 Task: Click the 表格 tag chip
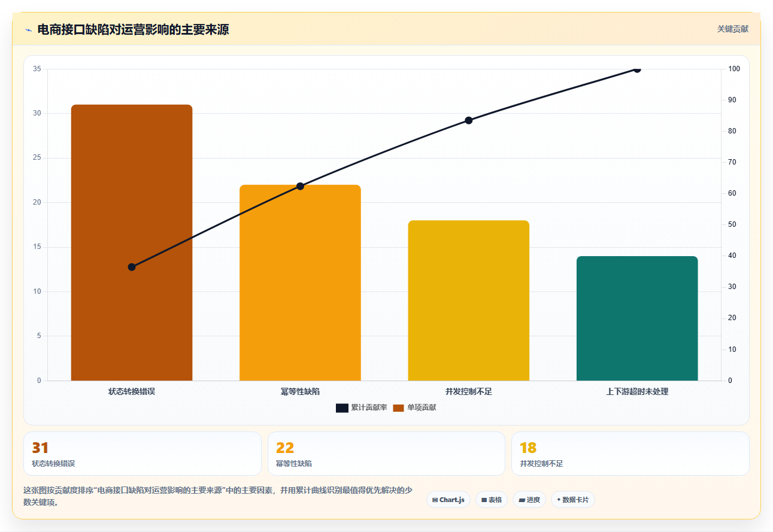pyautogui.click(x=492, y=500)
